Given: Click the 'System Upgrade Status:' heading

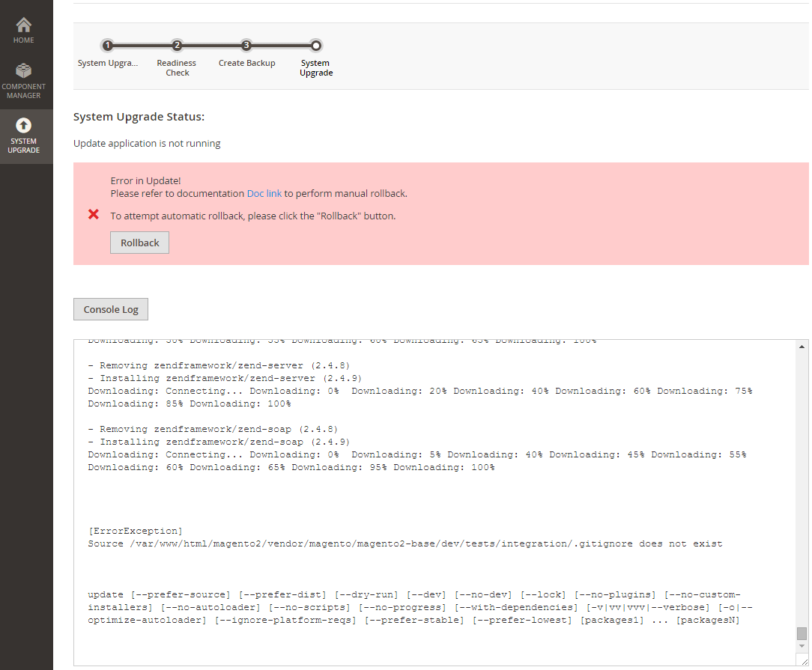Looking at the screenshot, I should click(x=139, y=117).
